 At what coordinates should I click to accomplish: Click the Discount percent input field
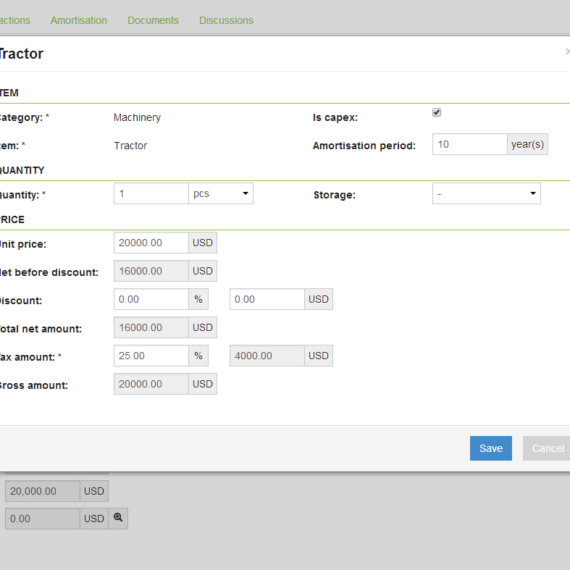[x=151, y=299]
